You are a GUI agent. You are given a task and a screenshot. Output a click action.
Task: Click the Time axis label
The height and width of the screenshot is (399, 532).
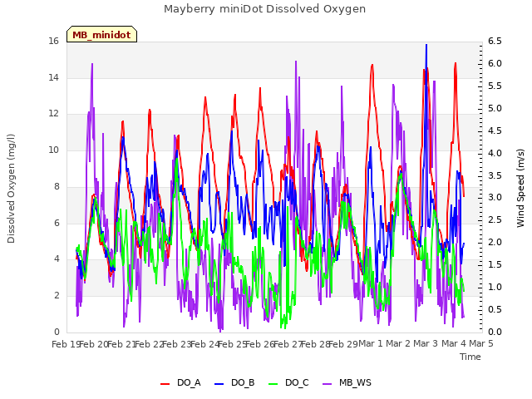[470, 357]
